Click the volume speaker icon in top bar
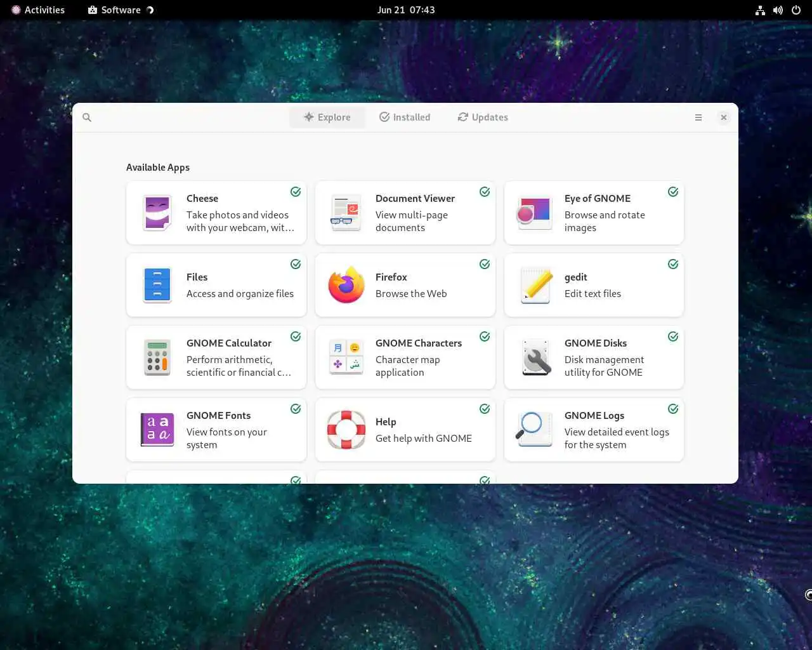The height and width of the screenshot is (650, 812). pyautogui.click(x=778, y=10)
